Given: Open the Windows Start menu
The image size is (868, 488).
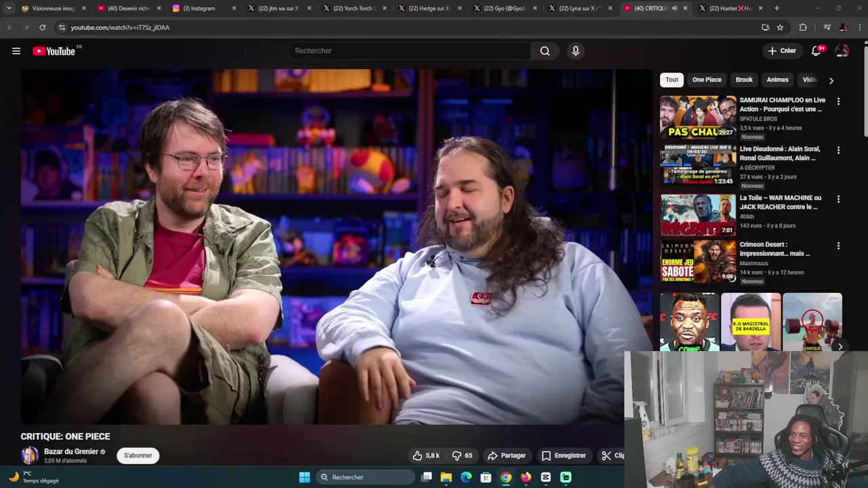Looking at the screenshot, I should point(304,477).
